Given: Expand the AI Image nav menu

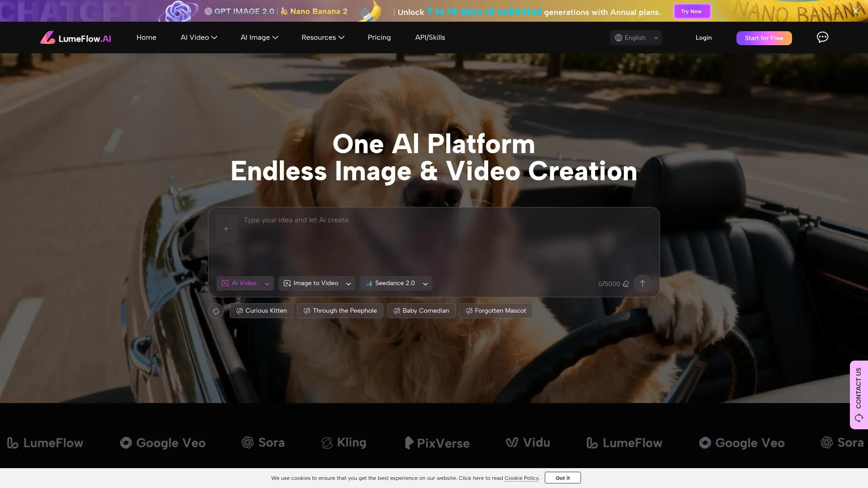Looking at the screenshot, I should [x=259, y=38].
